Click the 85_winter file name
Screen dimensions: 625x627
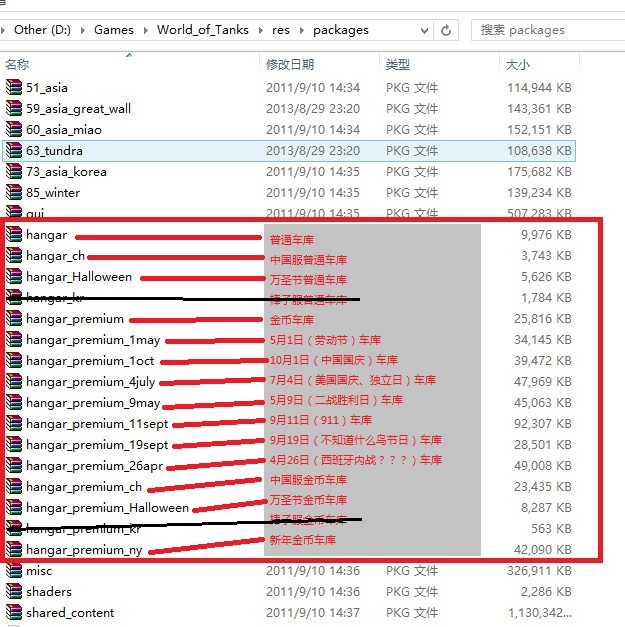[x=53, y=193]
